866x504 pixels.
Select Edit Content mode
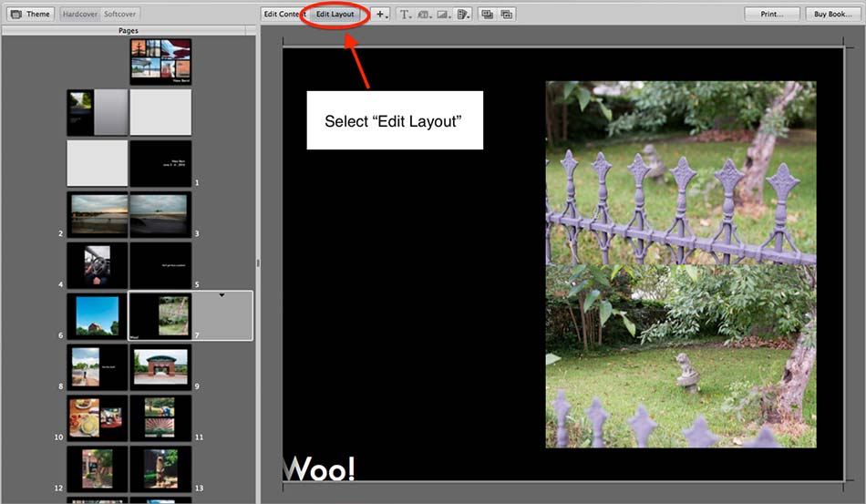point(284,15)
